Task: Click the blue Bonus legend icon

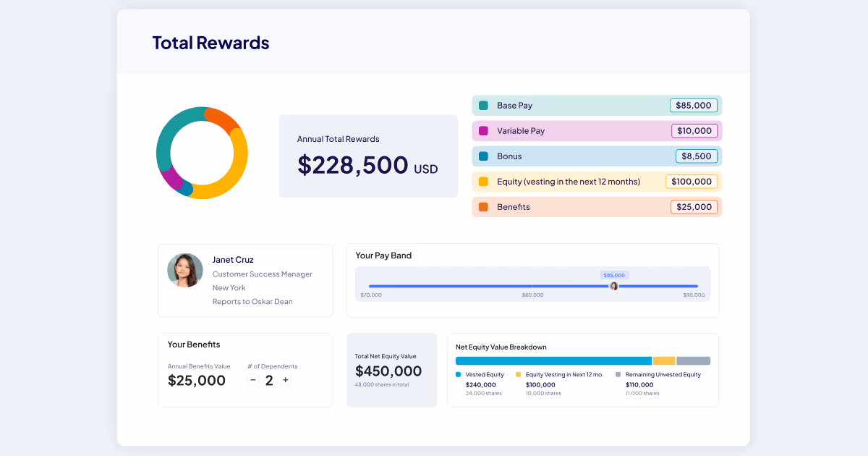Action: pos(480,156)
